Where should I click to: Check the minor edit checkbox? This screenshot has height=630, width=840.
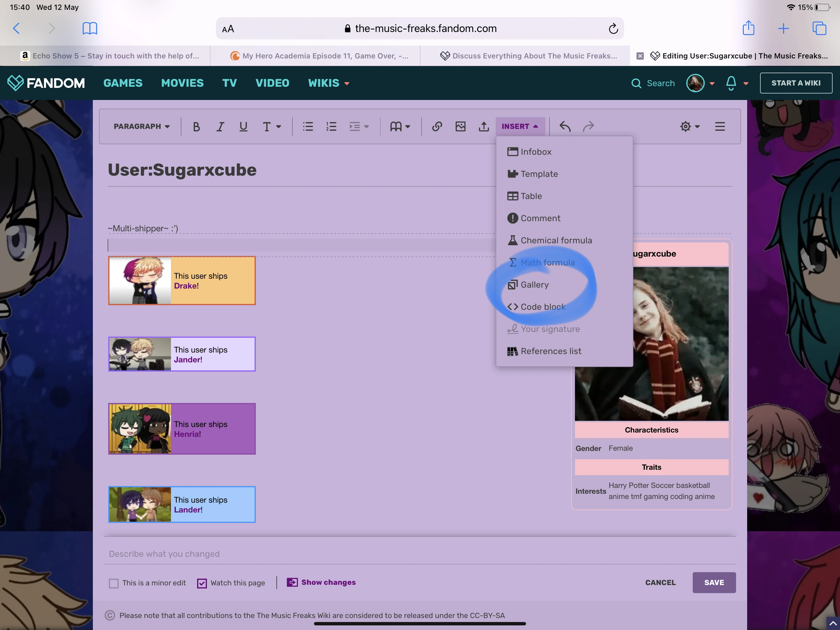(114, 583)
